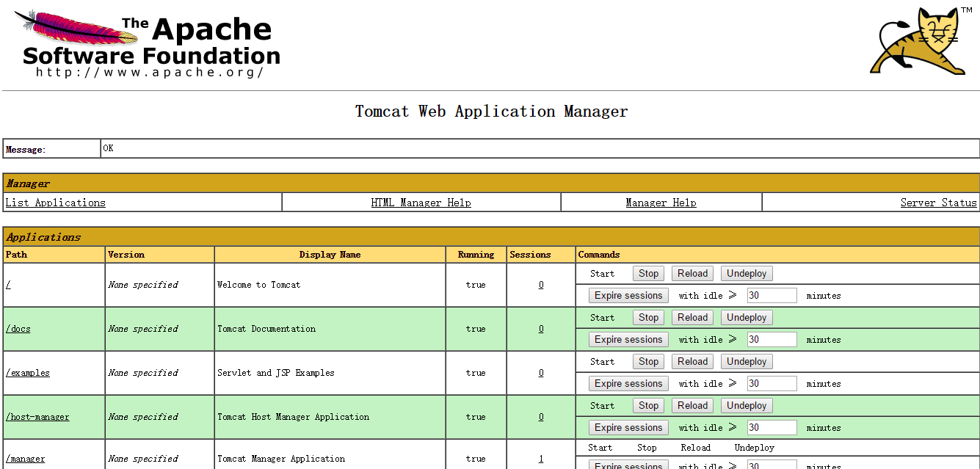Image resolution: width=980 pixels, height=469 pixels.
Task: Stop the /docs application
Action: (x=649, y=318)
